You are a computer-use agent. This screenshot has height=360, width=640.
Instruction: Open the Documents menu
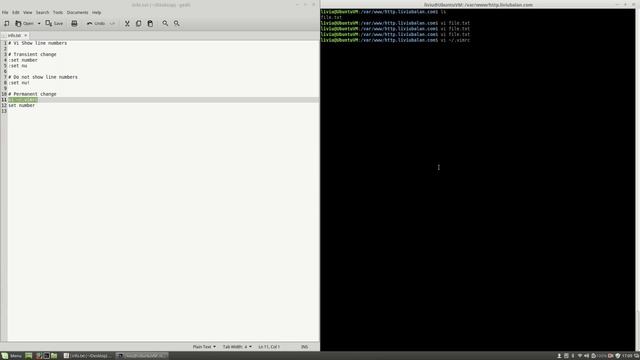point(78,12)
